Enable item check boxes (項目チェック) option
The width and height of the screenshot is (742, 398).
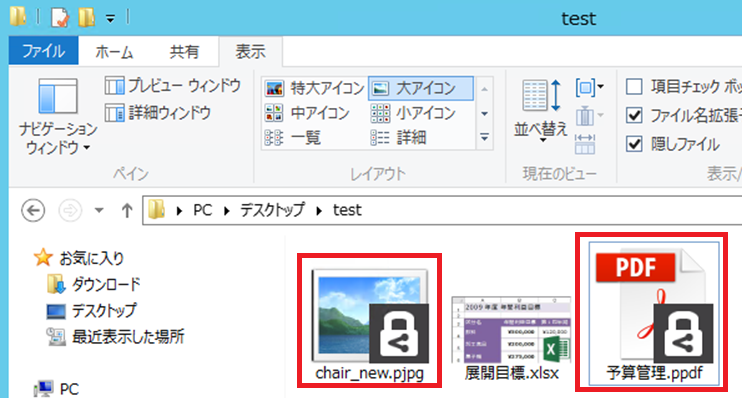pos(634,87)
